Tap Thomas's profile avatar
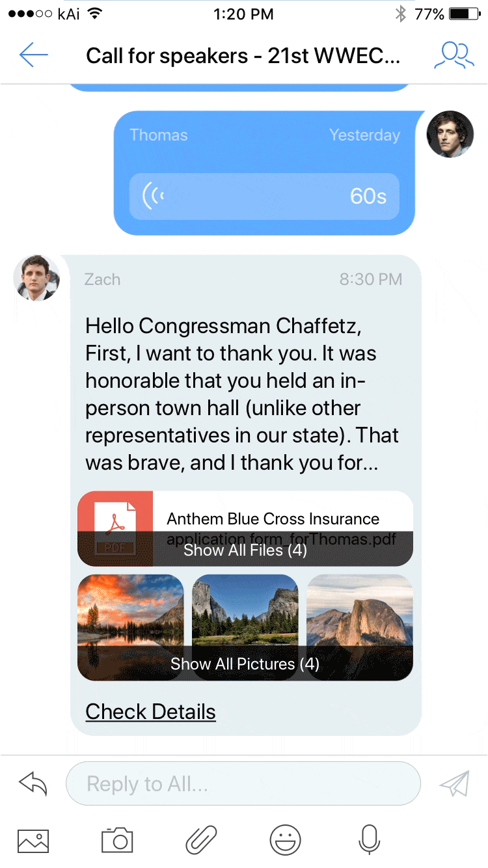Screen dimensions: 488x868 point(450,134)
